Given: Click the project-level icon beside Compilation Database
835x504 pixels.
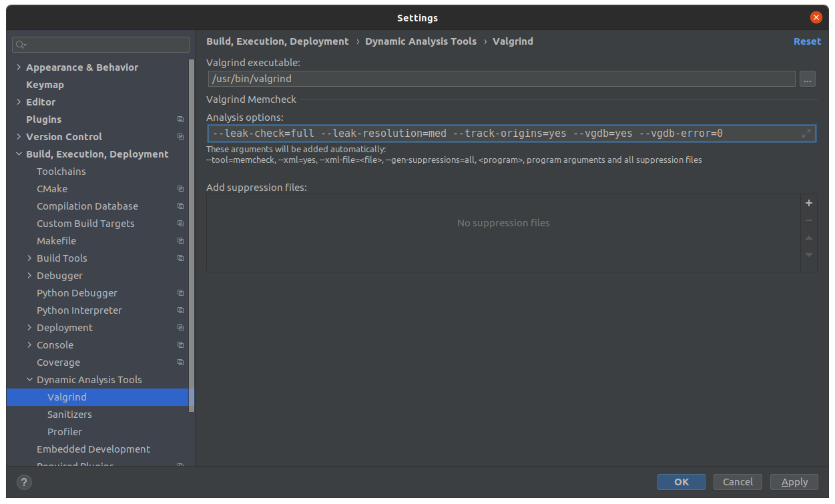Looking at the screenshot, I should pyautogui.click(x=180, y=206).
